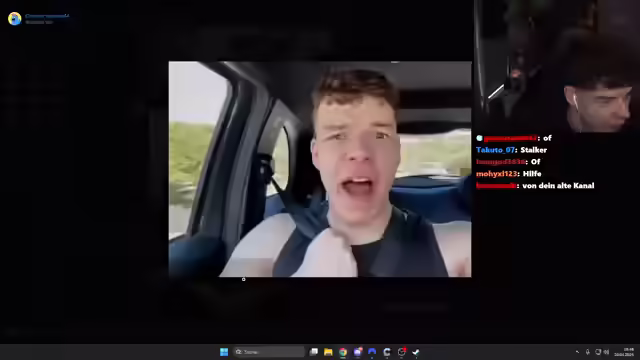The width and height of the screenshot is (640, 360).
Task: Open Task View from the taskbar
Action: [313, 352]
